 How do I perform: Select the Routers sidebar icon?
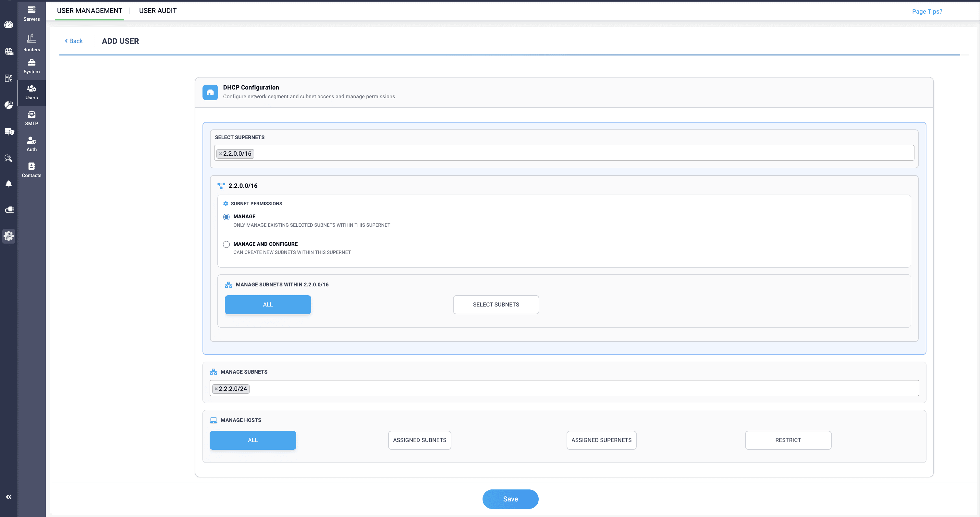[x=31, y=39]
